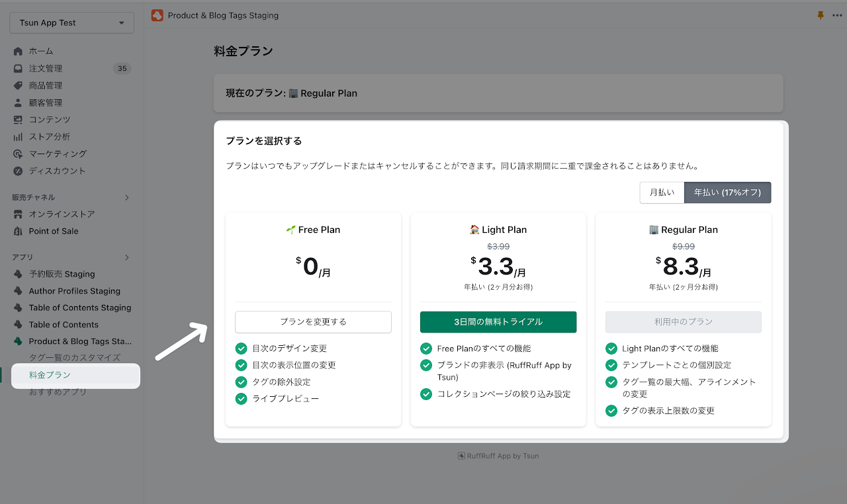Click the orders inbox icon
This screenshot has width=847, height=504.
point(18,69)
